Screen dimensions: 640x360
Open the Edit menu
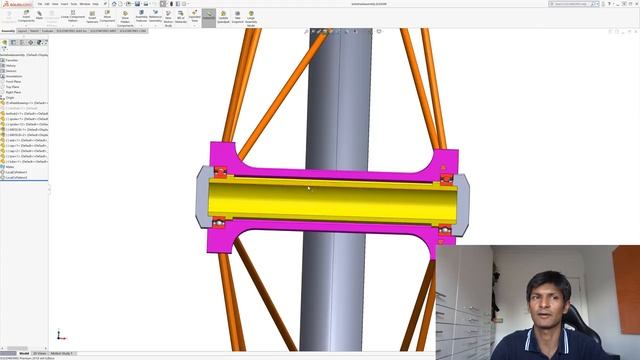point(47,4)
